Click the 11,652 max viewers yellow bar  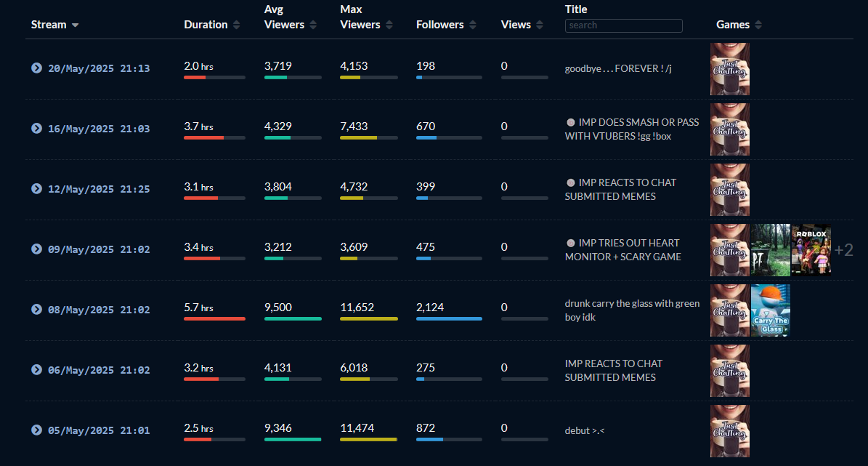(x=369, y=319)
